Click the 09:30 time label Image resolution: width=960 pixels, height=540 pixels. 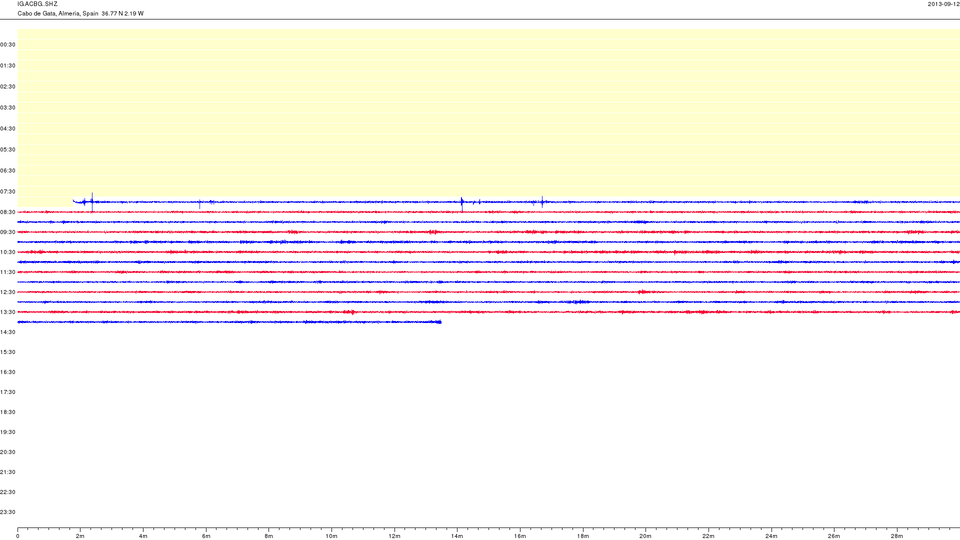pyautogui.click(x=8, y=232)
